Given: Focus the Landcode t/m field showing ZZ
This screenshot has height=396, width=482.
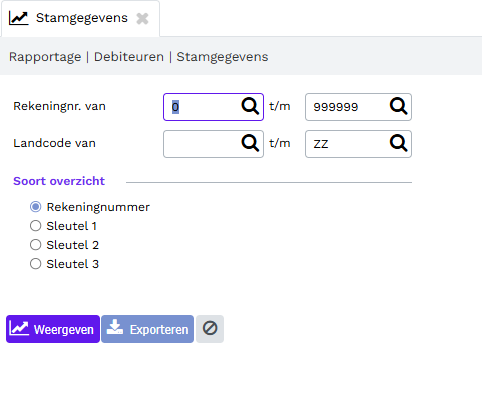Looking at the screenshot, I should tap(347, 144).
